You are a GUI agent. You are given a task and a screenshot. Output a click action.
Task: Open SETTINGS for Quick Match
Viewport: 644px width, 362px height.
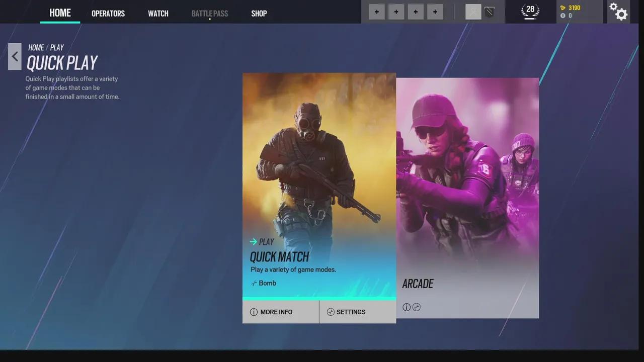(351, 312)
